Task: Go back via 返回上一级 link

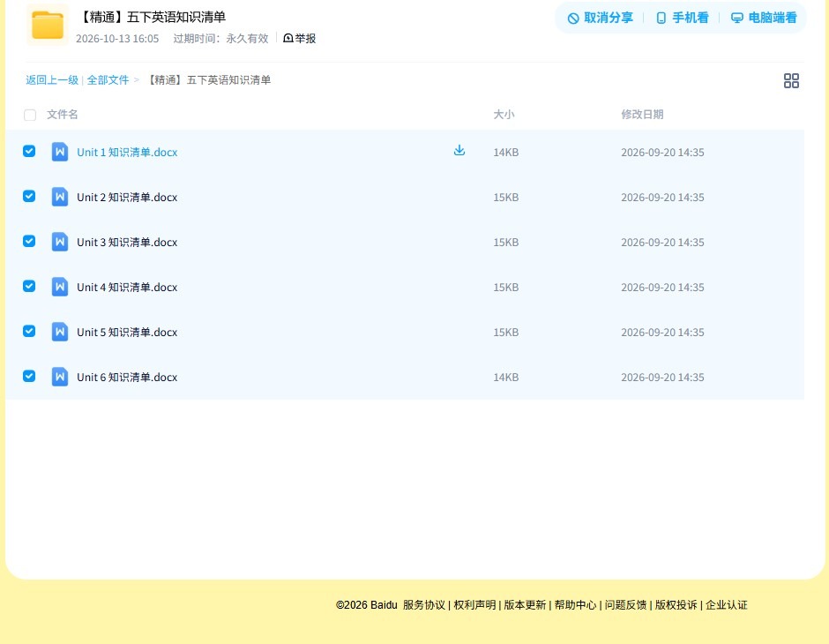Action: pyautogui.click(x=52, y=80)
